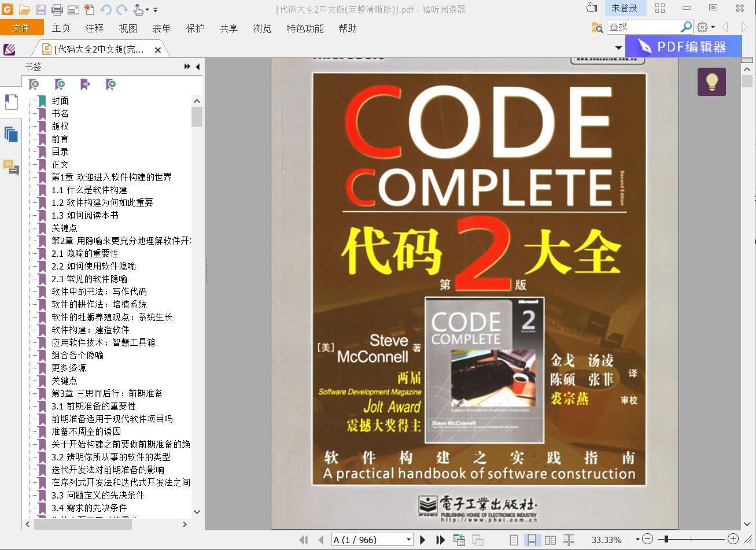Select bookmark 第3章 三思而后行：前期准备
756x550 pixels.
click(x=107, y=393)
